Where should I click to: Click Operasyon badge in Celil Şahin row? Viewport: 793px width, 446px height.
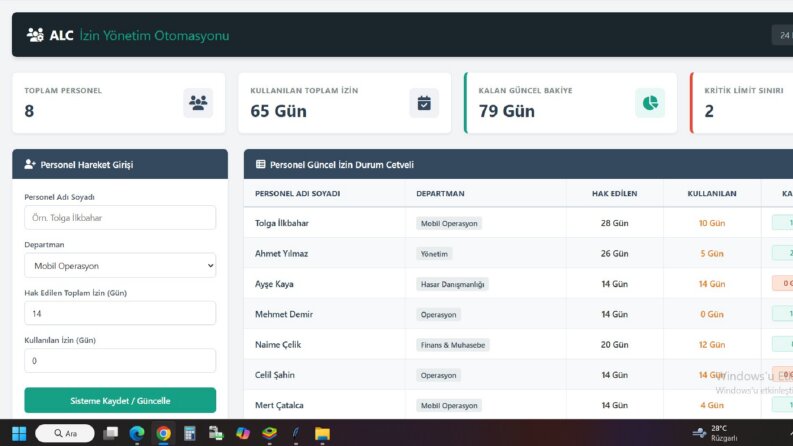coord(438,375)
